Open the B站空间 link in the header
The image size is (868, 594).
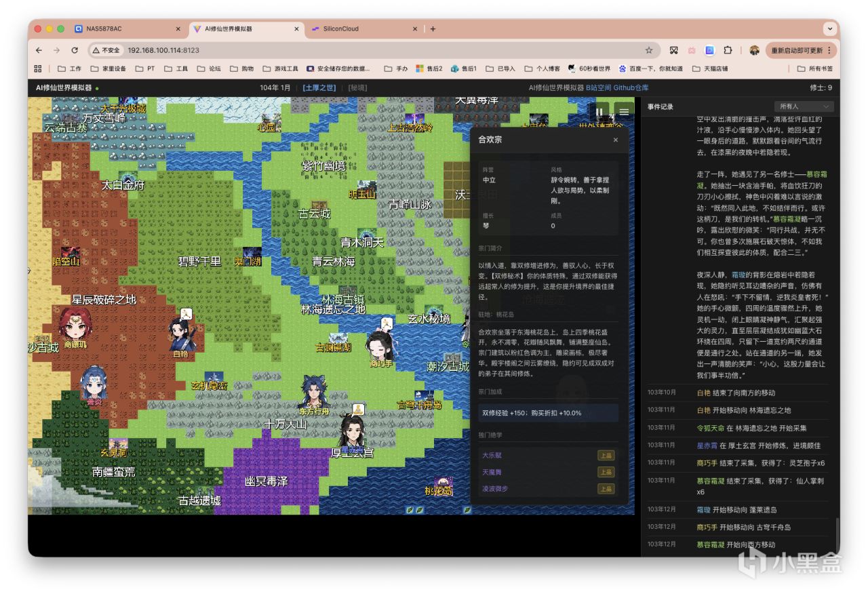click(599, 87)
